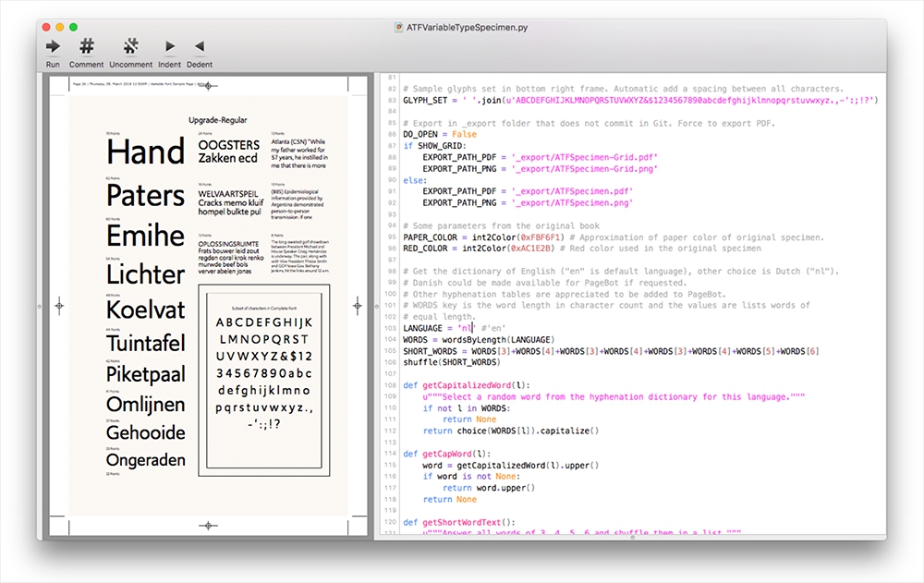Screen dimensions: 924x583
Task: Click the yellow minimize window button
Action: (x=60, y=27)
